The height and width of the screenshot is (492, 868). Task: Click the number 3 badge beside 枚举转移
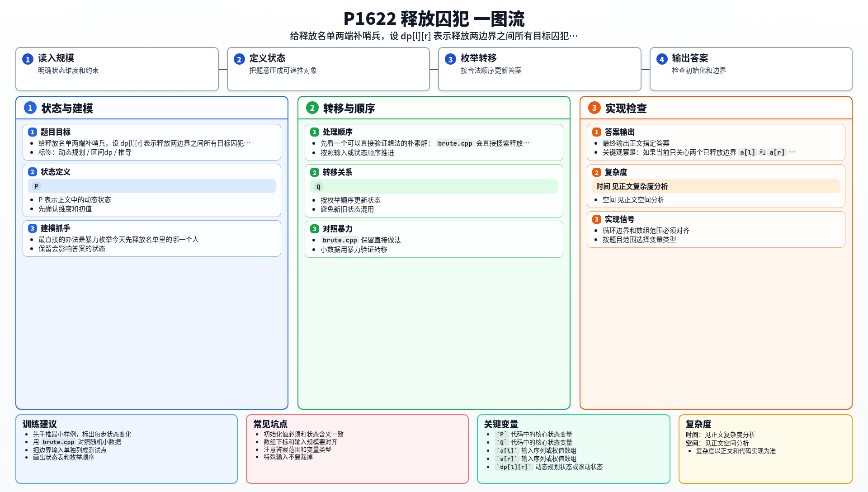tap(450, 59)
